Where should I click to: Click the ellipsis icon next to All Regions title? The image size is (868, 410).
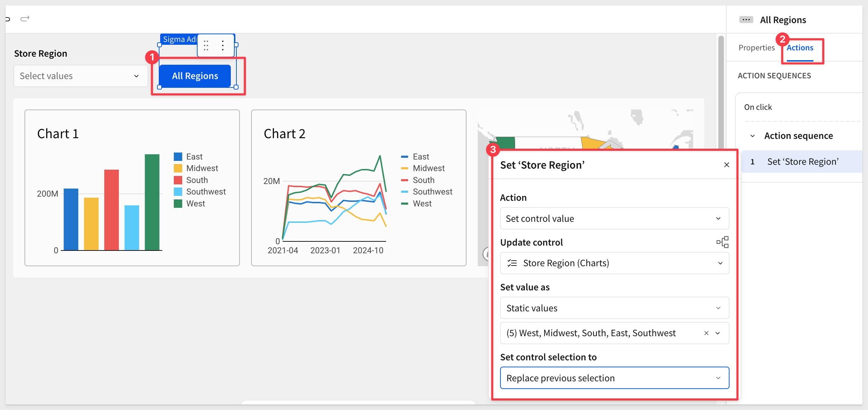coord(746,20)
